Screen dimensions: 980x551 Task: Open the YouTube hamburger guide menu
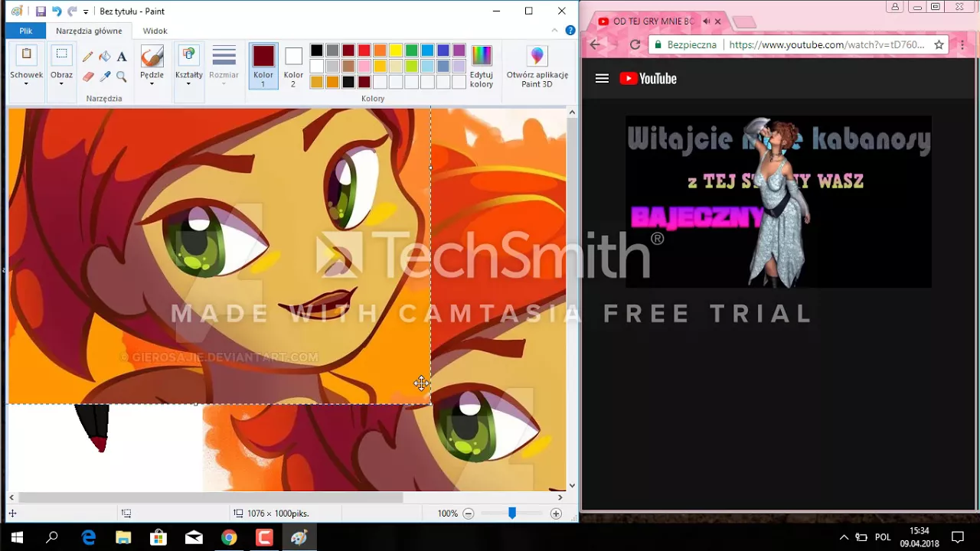pyautogui.click(x=602, y=78)
